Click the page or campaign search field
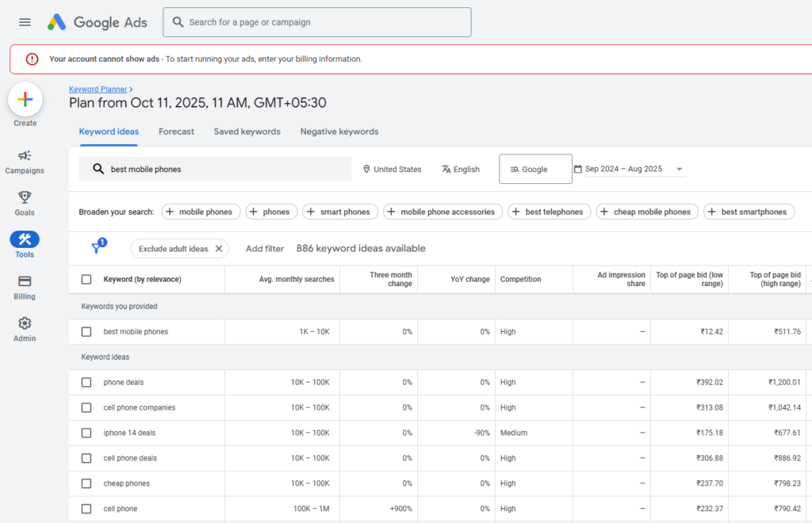Screen dimensions: 812x523 click(x=317, y=22)
